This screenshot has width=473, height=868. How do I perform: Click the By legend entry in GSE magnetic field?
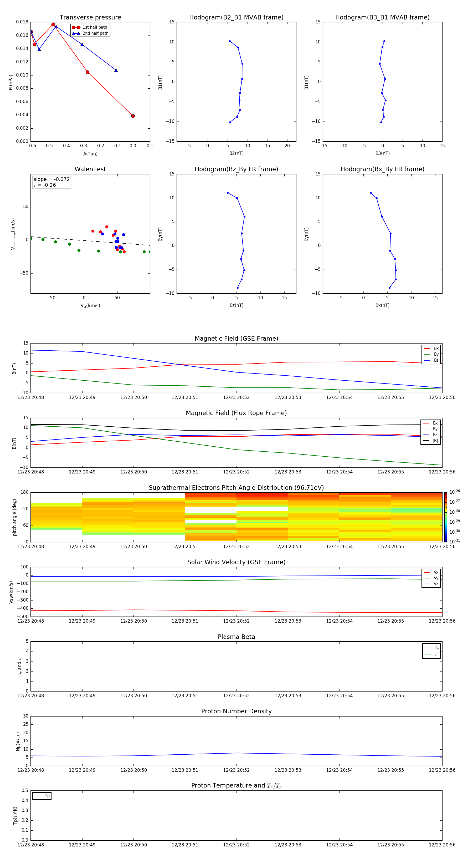point(431,355)
